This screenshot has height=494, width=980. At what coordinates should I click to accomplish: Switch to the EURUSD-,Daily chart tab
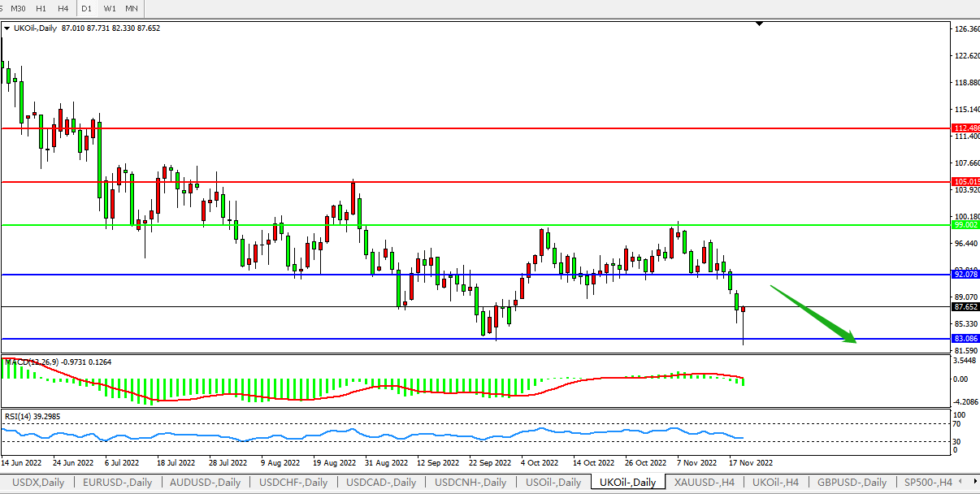119,483
